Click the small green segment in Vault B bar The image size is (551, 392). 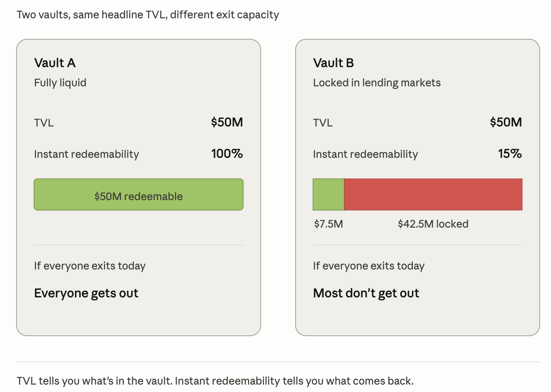[329, 194]
